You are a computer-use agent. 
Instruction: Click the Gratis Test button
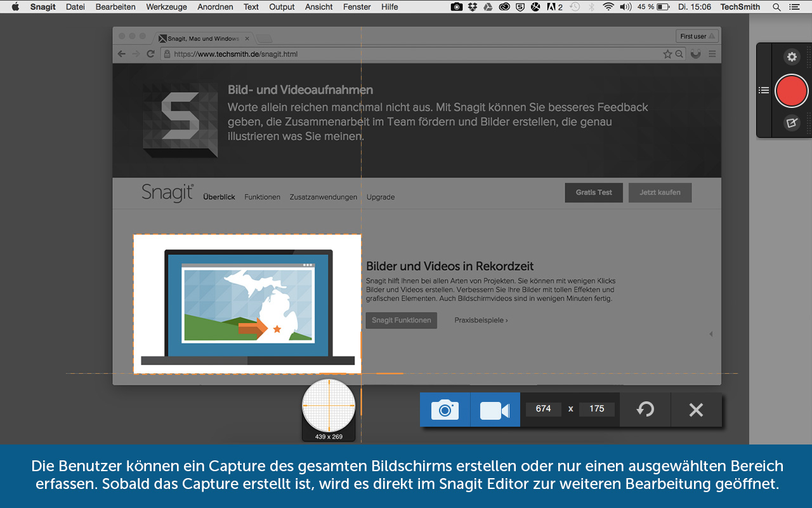pos(594,192)
